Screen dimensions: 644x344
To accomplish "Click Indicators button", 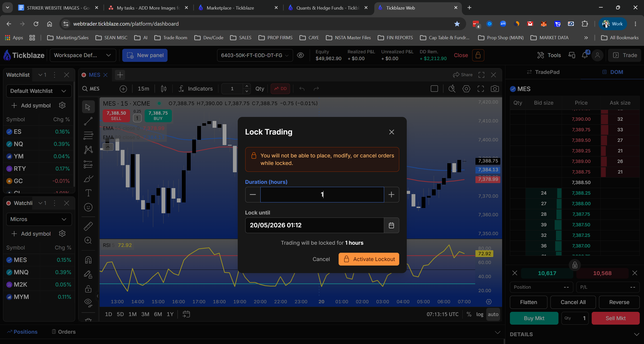I will point(195,89).
